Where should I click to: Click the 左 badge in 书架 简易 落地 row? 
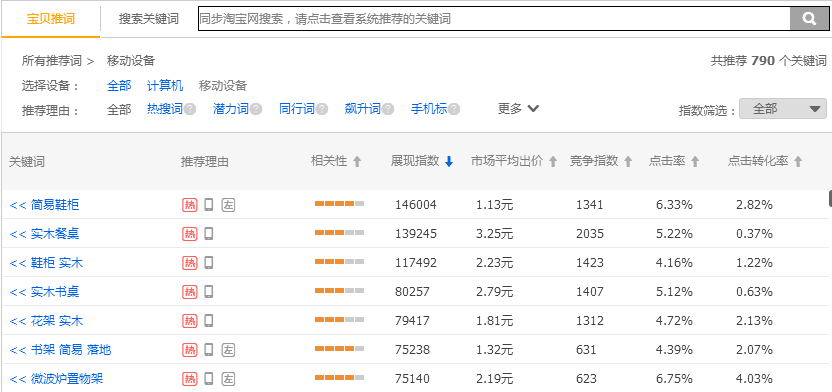(228, 350)
